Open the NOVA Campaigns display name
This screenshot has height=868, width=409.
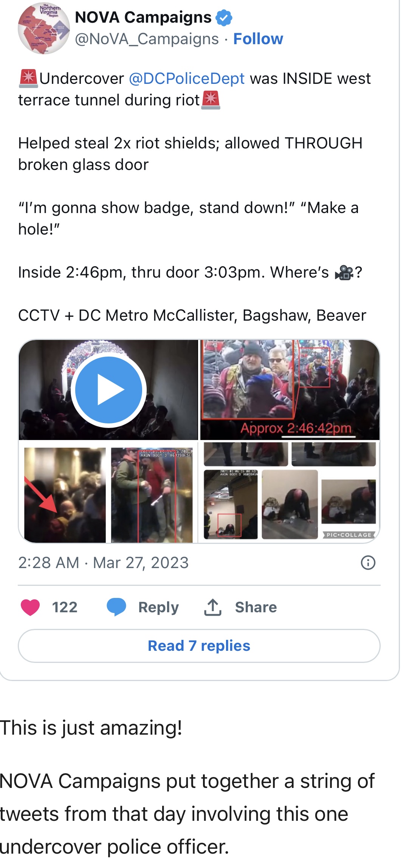point(143,17)
